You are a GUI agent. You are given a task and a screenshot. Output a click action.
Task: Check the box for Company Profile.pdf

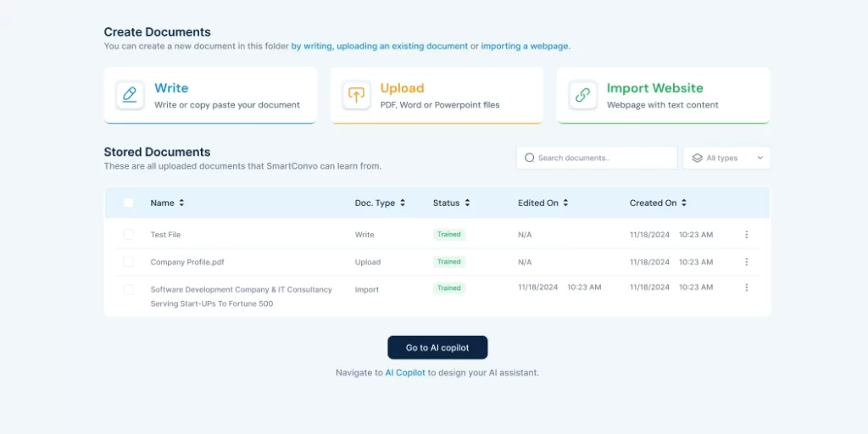[129, 262]
